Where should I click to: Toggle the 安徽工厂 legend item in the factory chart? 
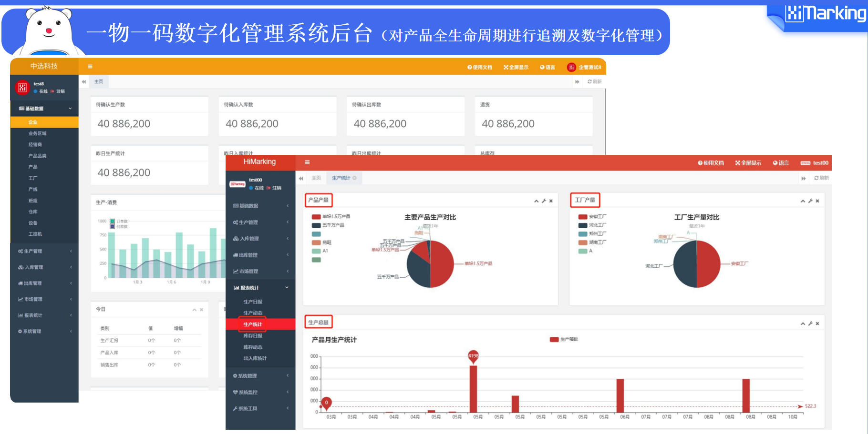[x=592, y=217]
